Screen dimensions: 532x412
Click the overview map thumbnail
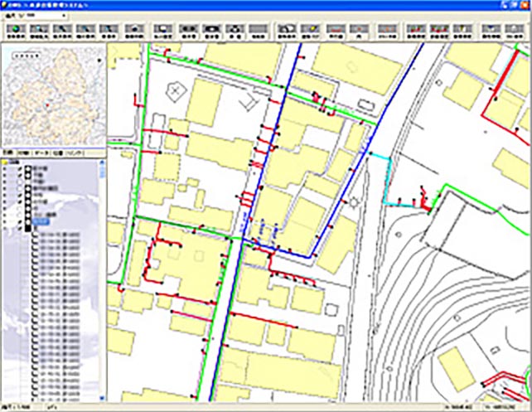pyautogui.click(x=54, y=96)
